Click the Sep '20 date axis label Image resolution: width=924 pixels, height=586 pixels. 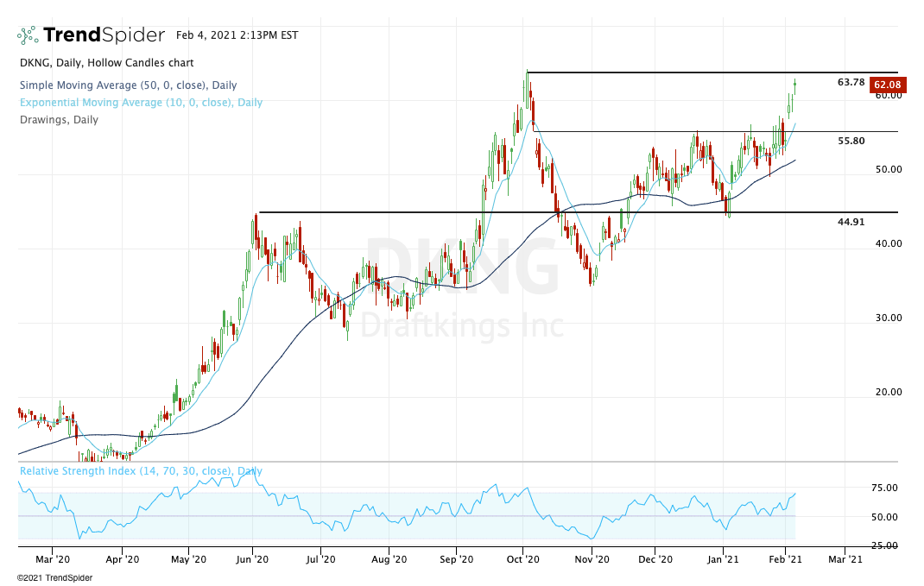coord(456,559)
